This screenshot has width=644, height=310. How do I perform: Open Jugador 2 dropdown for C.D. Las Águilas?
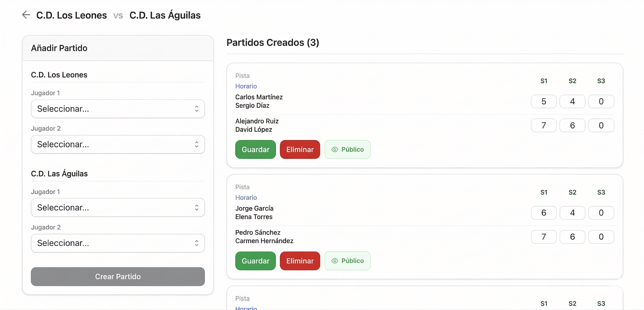(x=118, y=243)
